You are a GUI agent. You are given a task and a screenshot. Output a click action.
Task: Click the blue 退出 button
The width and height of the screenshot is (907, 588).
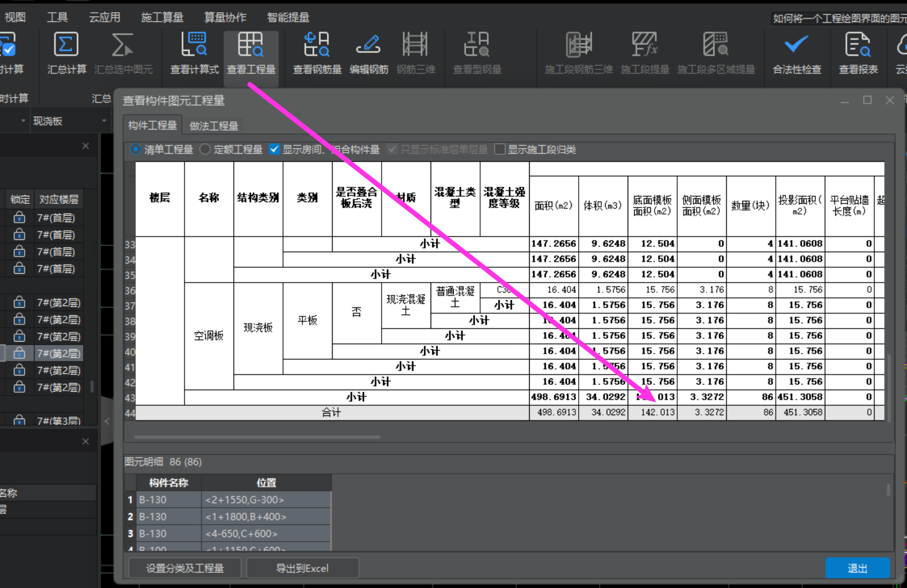tap(857, 568)
